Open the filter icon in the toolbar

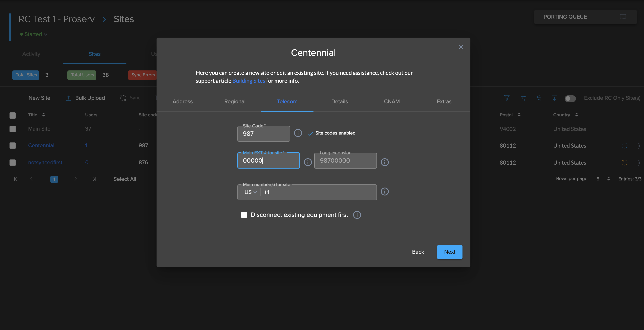[x=507, y=98]
